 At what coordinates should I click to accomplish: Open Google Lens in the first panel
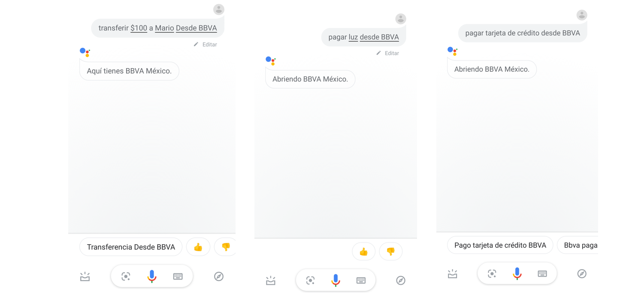coord(126,276)
